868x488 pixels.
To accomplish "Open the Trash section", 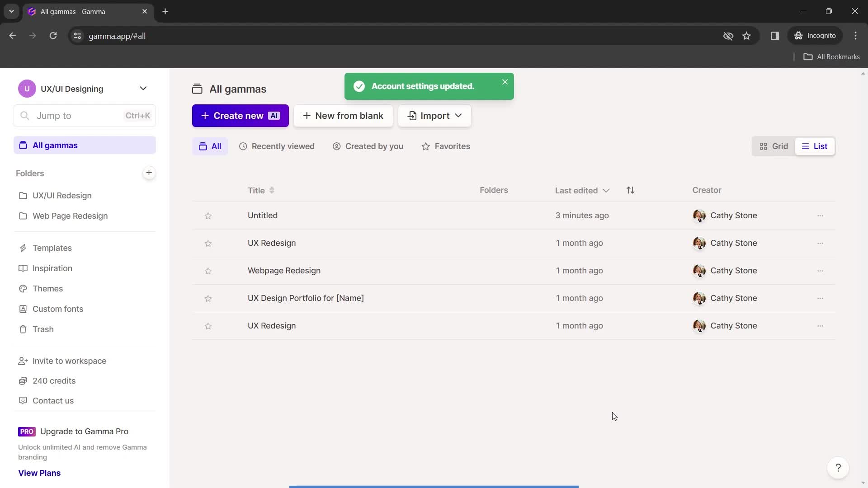I will point(43,329).
